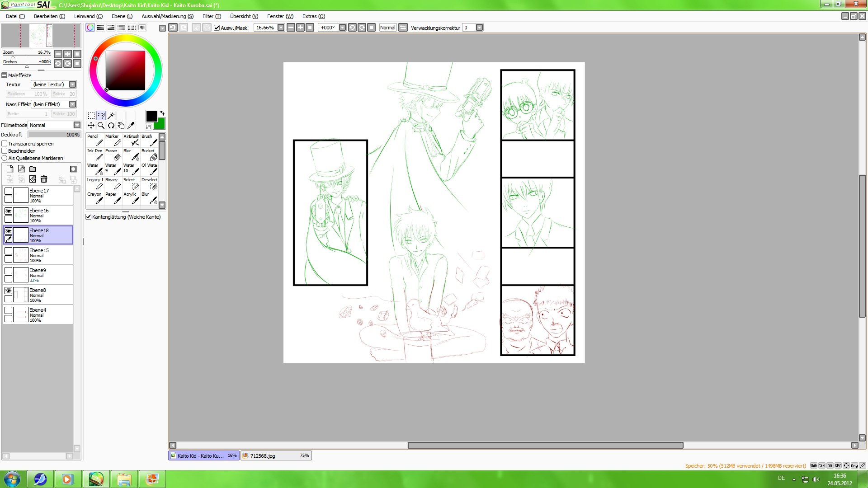This screenshot has height=488, width=868.
Task: Choose the rectangular selection tool
Action: point(91,116)
